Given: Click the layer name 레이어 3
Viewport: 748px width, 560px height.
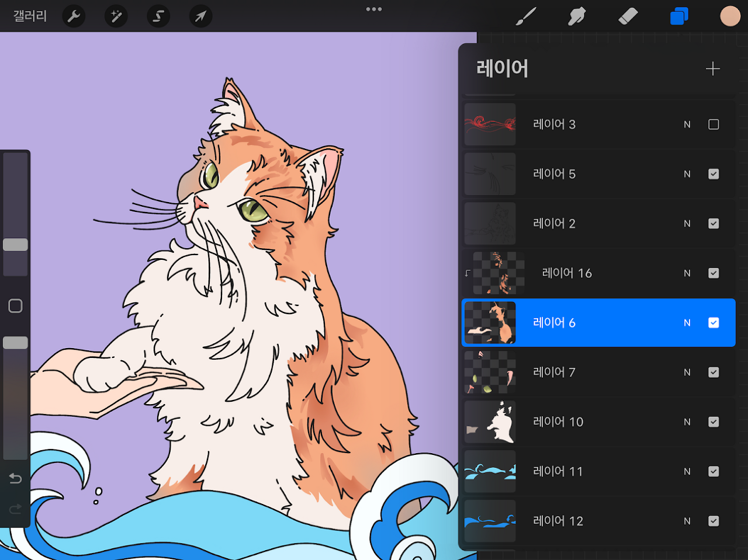Looking at the screenshot, I should click(554, 124).
